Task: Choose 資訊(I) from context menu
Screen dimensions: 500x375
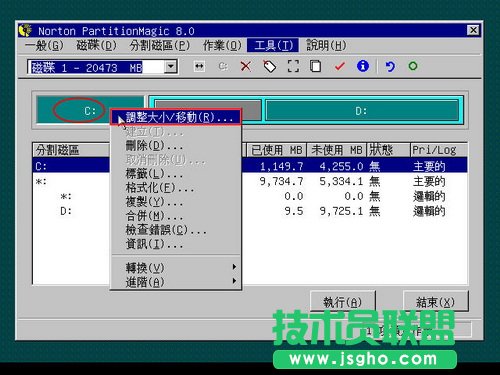Action: [x=176, y=244]
